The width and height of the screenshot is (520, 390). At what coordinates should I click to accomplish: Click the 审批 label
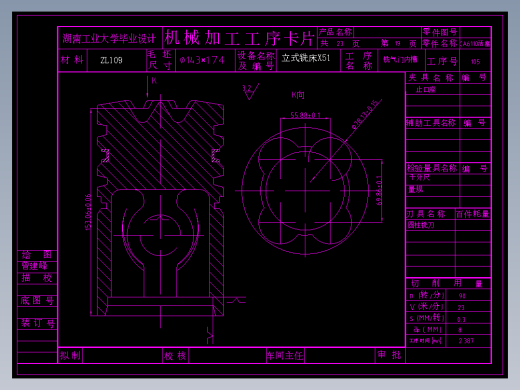[x=389, y=355]
